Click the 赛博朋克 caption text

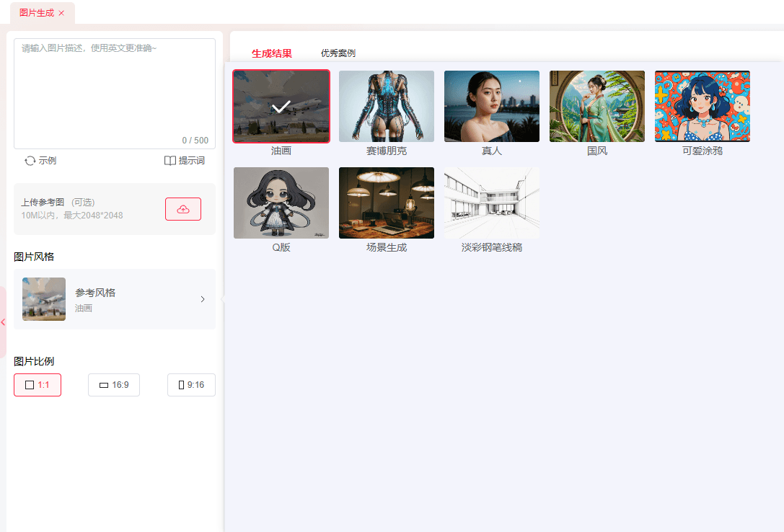[x=387, y=151]
